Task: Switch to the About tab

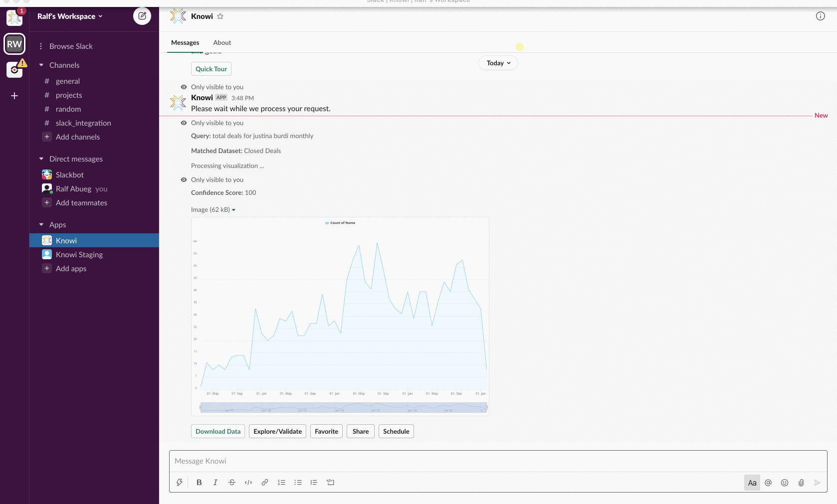Action: [x=222, y=43]
